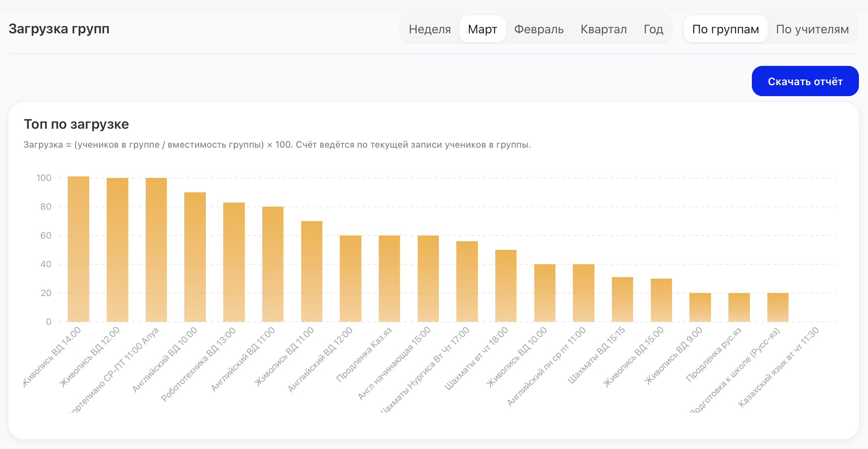Click the Продленка рус.яз bar
This screenshot has height=449, width=868.
[739, 307]
